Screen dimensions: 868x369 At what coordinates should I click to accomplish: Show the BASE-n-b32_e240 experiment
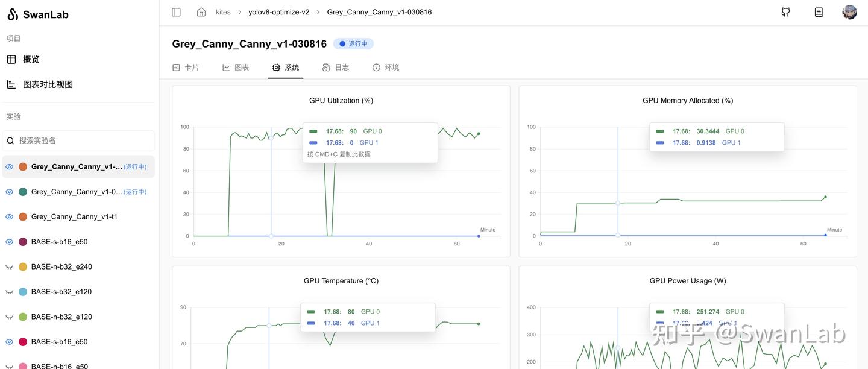(x=10, y=267)
